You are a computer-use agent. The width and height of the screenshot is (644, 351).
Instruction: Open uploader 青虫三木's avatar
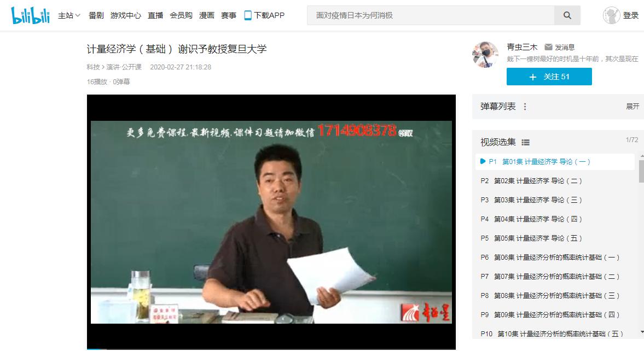[x=485, y=55]
